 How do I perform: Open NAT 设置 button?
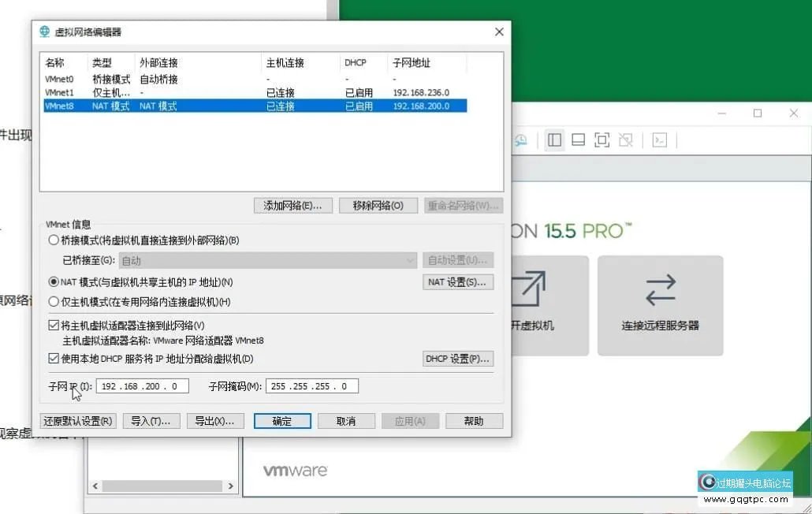pos(458,282)
